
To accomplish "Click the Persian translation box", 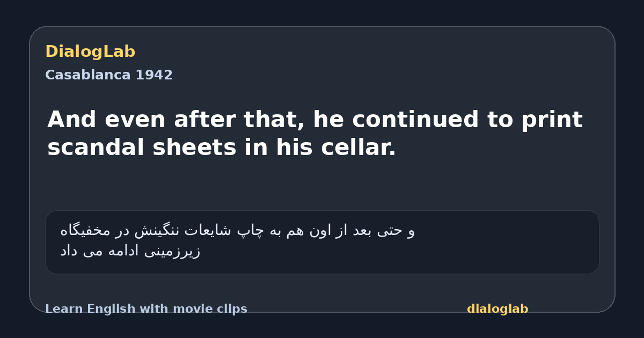I will tap(322, 242).
